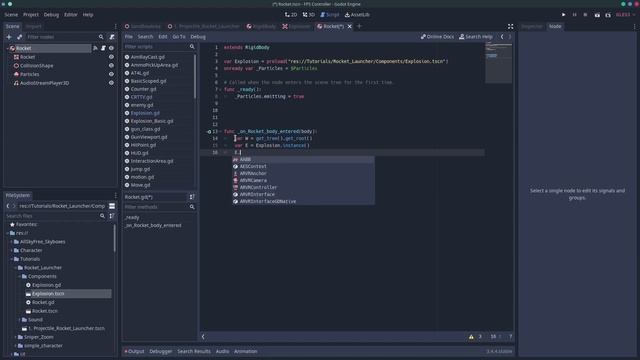Add new scene tab with plus
The width and height of the screenshot is (640, 360).
360,27
